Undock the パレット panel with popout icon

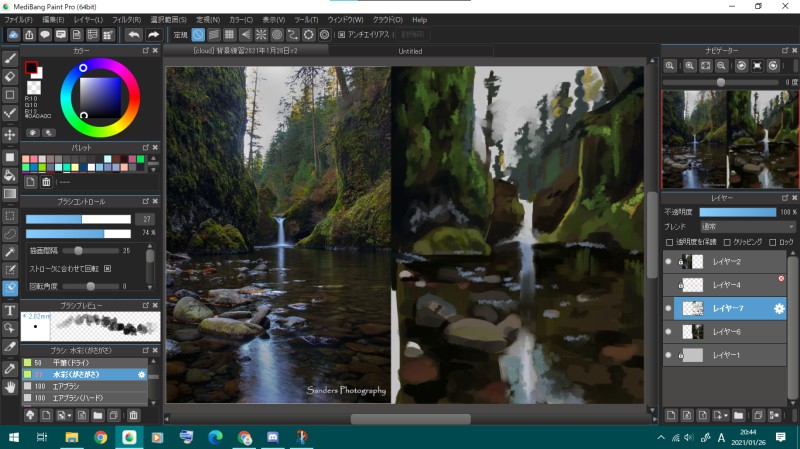click(x=145, y=147)
